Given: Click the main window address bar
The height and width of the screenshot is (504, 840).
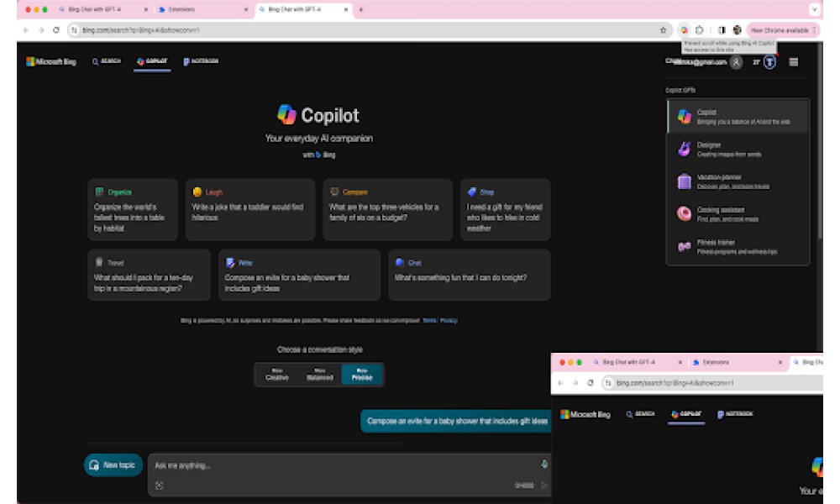Looking at the screenshot, I should 370,30.
